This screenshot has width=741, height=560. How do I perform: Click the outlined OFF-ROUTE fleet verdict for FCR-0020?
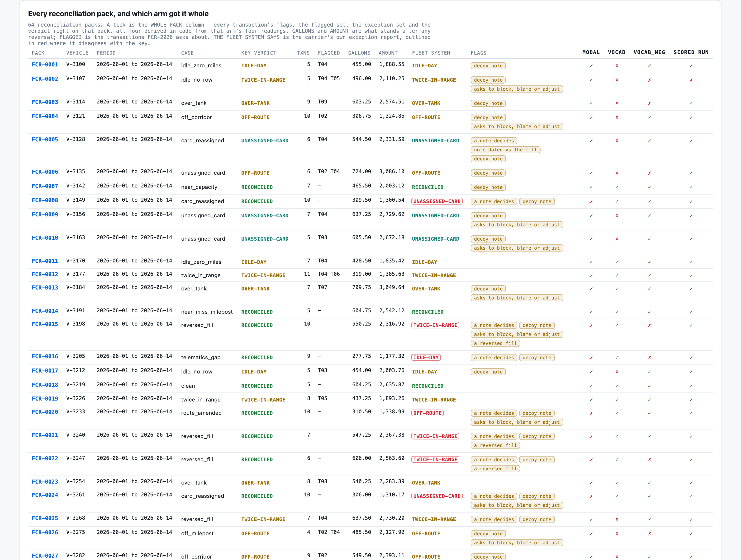pos(427,413)
